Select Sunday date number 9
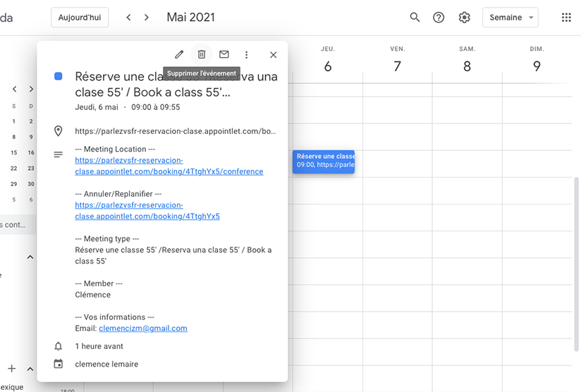581x392 pixels. tap(537, 67)
